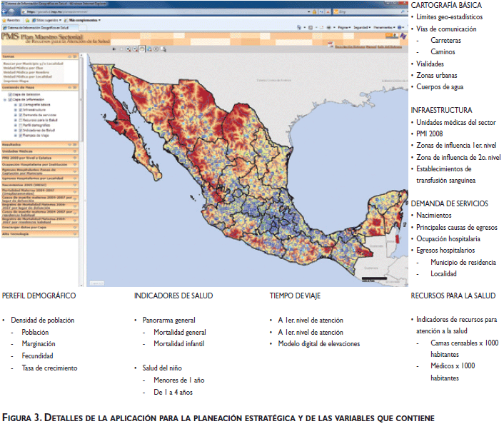Click the identify info tool icon
The height and width of the screenshot is (424, 504).
[x=157, y=49]
